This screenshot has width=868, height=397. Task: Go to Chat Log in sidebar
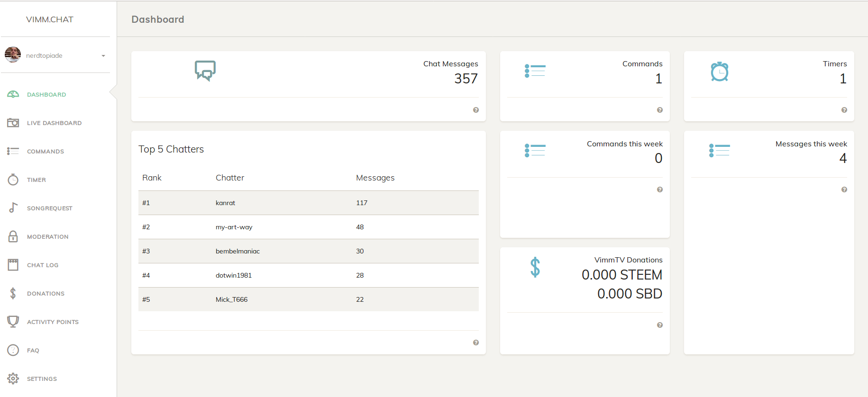click(43, 265)
